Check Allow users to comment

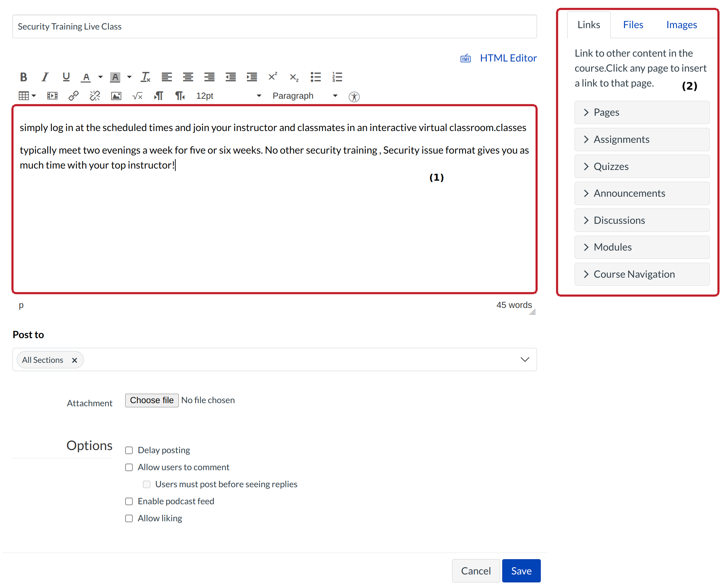(x=129, y=467)
